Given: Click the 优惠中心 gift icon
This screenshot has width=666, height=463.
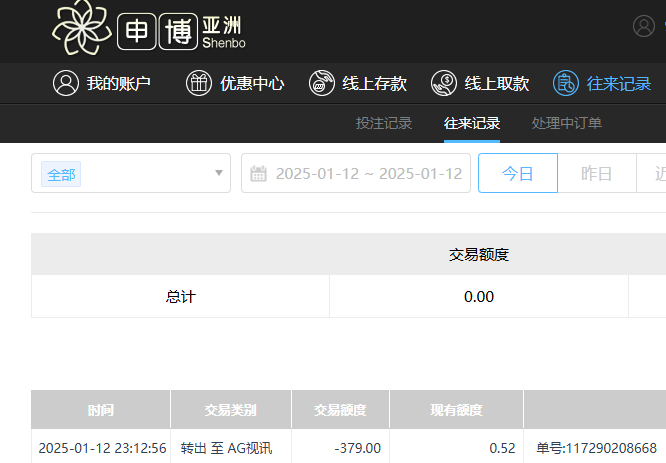Looking at the screenshot, I should 199,83.
